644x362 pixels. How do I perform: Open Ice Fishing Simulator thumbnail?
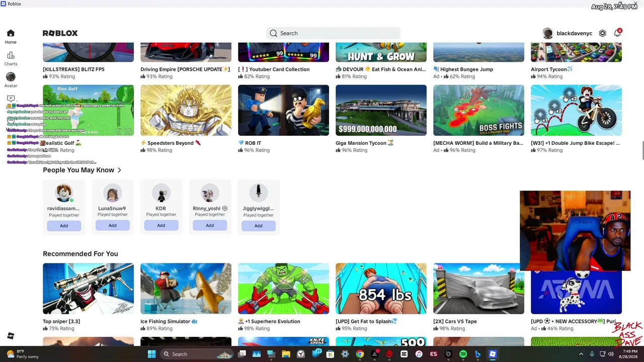[186, 289]
